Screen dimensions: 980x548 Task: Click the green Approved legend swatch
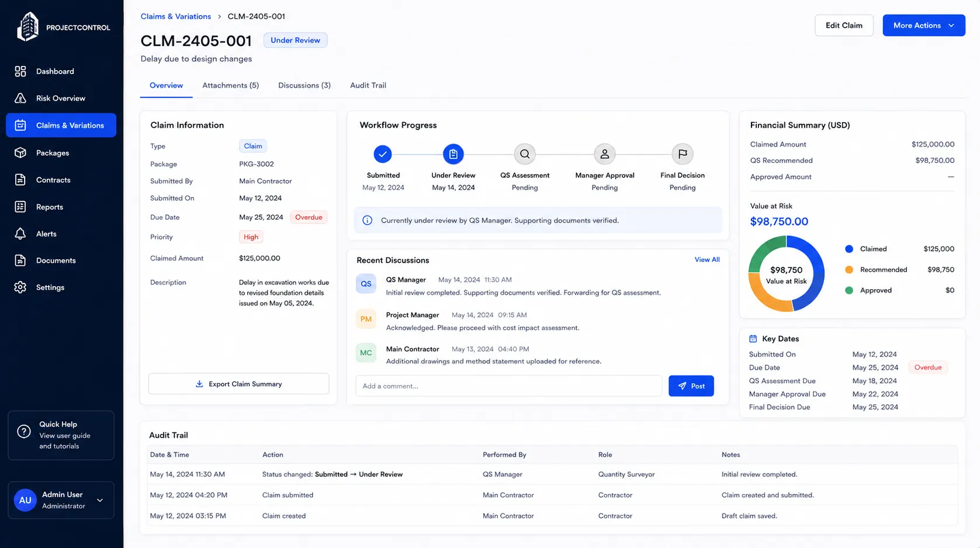[849, 290]
